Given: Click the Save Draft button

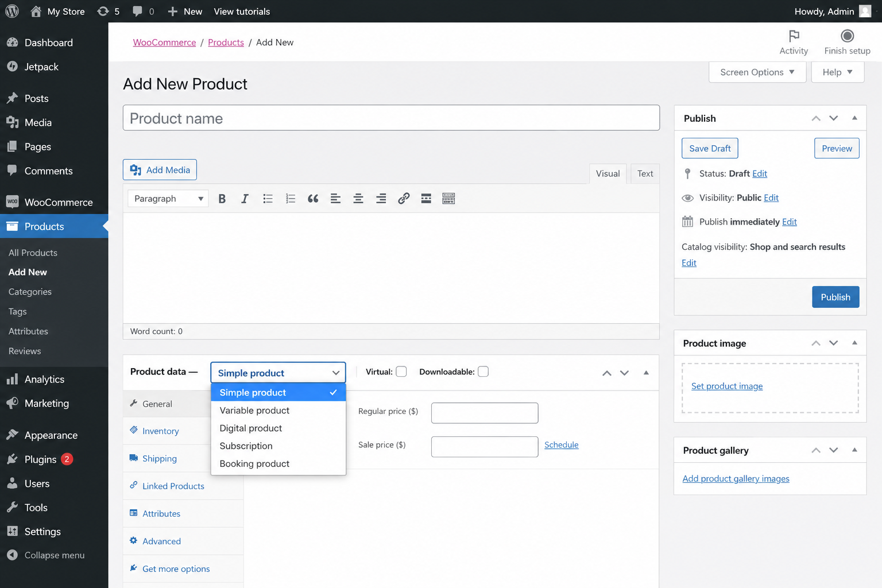Looking at the screenshot, I should pos(710,148).
